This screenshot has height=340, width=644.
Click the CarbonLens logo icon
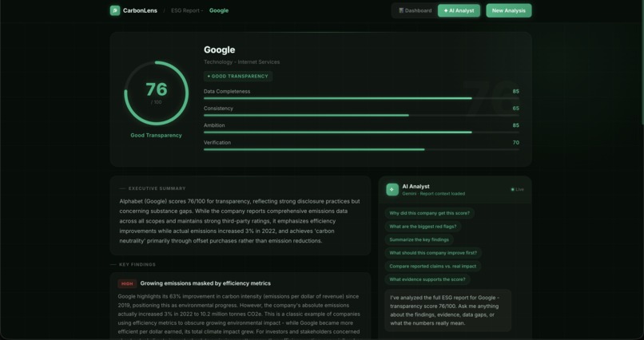click(115, 10)
